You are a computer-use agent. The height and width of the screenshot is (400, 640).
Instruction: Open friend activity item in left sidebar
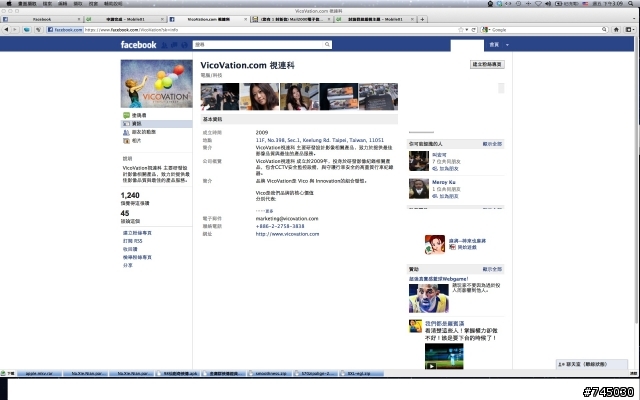(x=156, y=132)
